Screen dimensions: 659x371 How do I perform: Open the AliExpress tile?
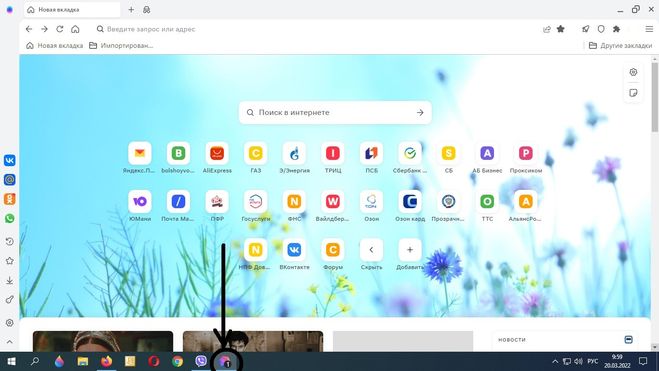[x=217, y=158]
